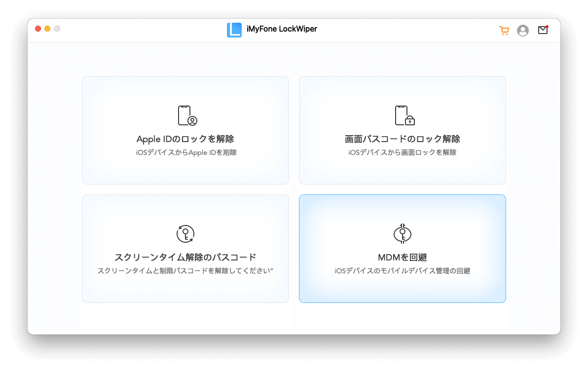Image resolution: width=588 pixels, height=371 pixels.
Task: Click the MDM bypass key icon
Action: tap(403, 233)
